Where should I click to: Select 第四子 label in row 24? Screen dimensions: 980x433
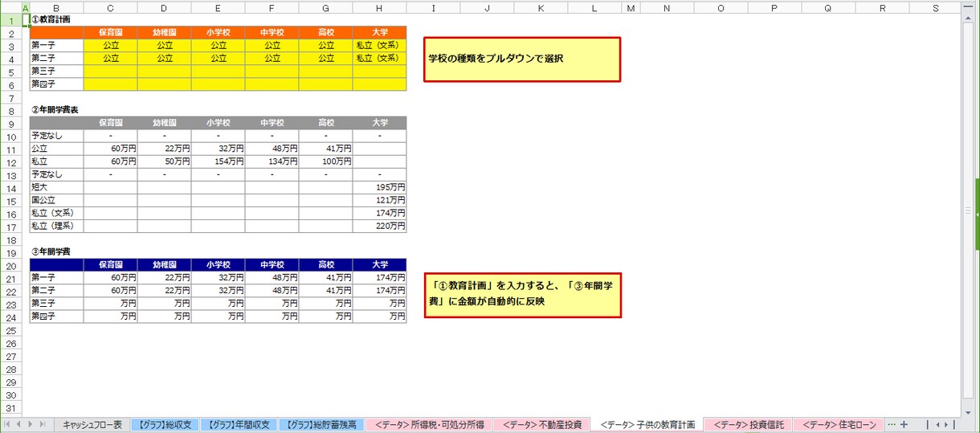(x=56, y=317)
